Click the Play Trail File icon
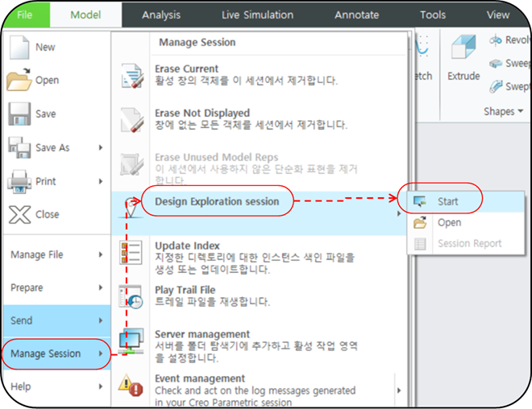Viewport: 532px width, 409px height. 131,297
